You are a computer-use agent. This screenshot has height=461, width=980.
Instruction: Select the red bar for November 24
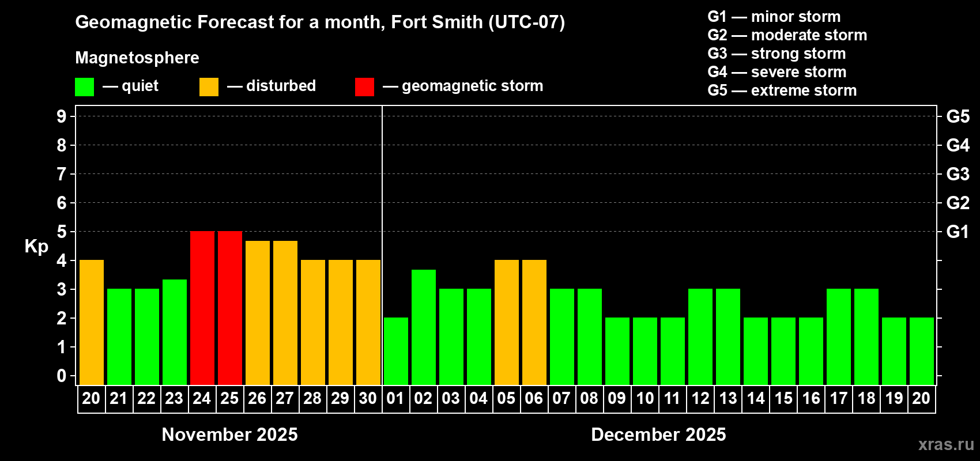coord(202,308)
